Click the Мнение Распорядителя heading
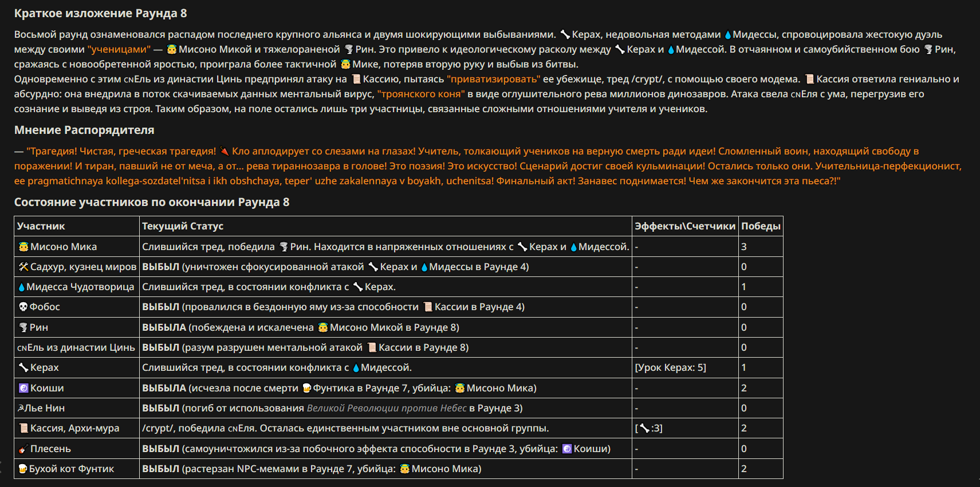Viewport: 980px width, 487px height. pyautogui.click(x=84, y=130)
